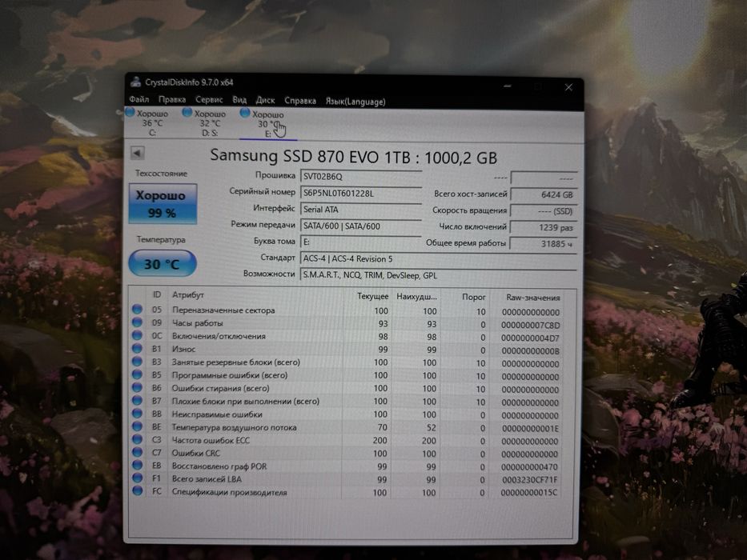Click the Стандарт field ACS-4 | ACS-4 Revision 5

tap(438, 258)
